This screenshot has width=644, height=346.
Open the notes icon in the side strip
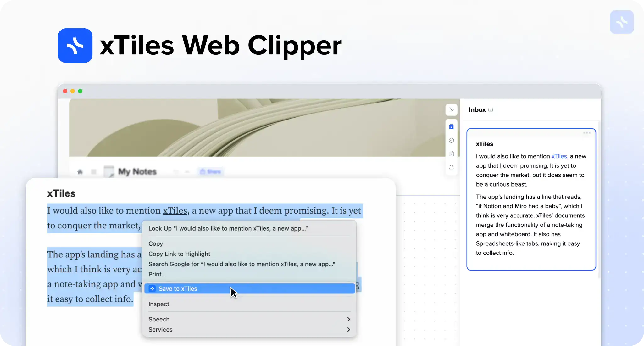452,127
